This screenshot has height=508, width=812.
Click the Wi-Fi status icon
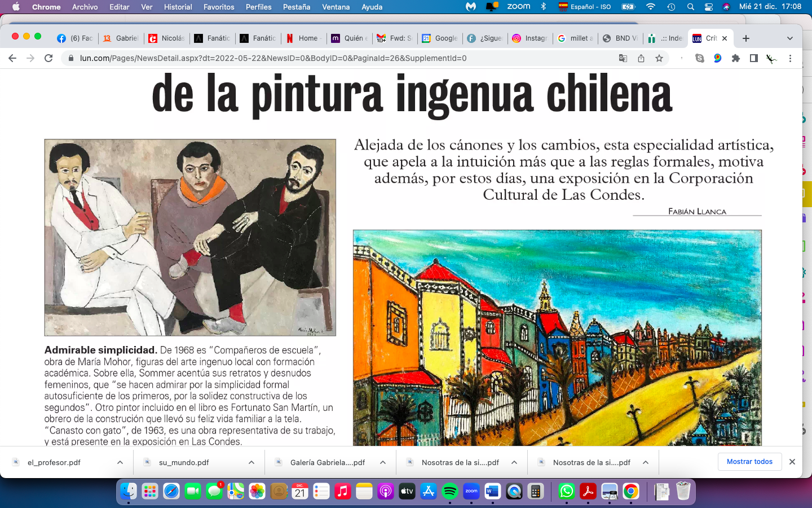tap(651, 7)
